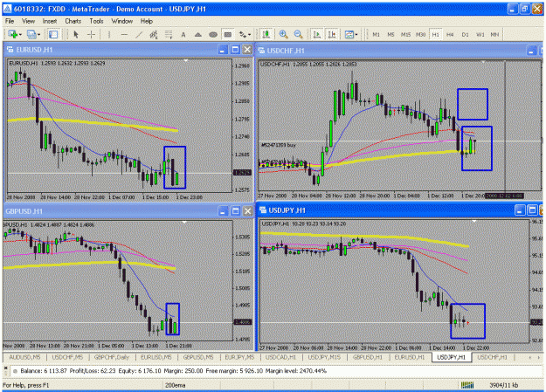The width and height of the screenshot is (546, 392).
Task: Switch to EURJPY,M5 chart tab
Action: pos(239,357)
